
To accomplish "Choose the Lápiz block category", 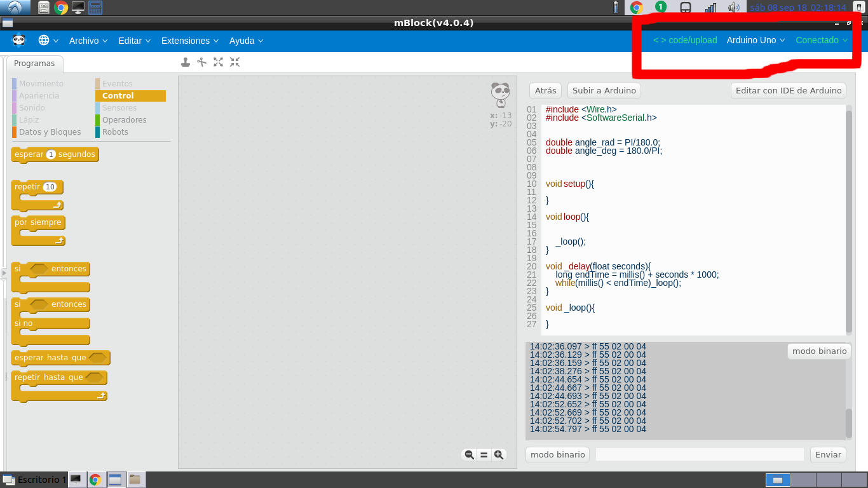I will coord(29,119).
